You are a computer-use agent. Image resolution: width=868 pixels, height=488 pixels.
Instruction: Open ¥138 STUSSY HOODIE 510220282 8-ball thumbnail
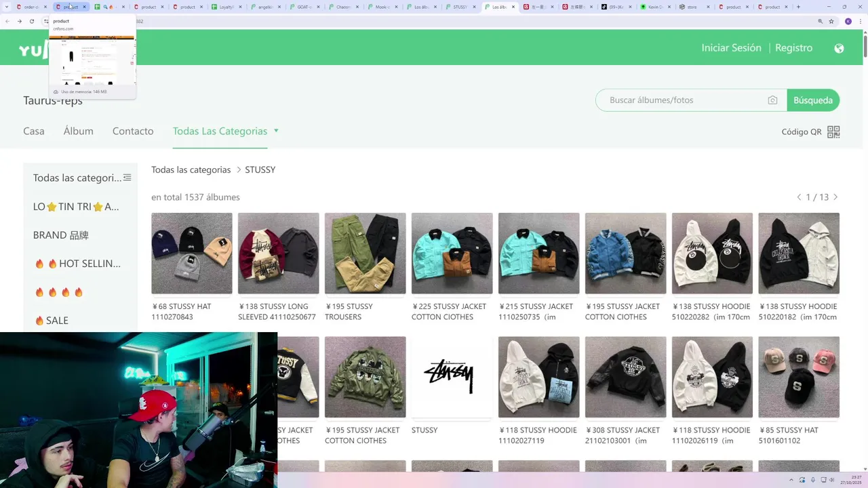[713, 253]
